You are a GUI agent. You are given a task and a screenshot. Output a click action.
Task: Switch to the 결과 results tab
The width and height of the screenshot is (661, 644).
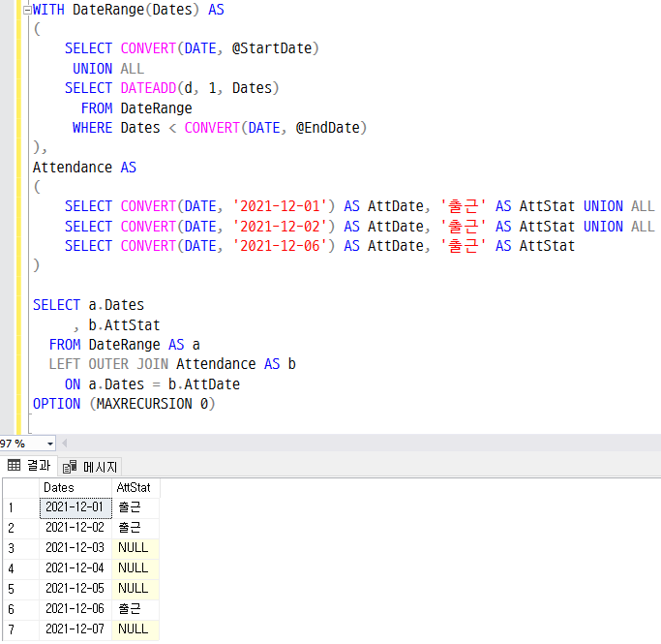(x=29, y=466)
